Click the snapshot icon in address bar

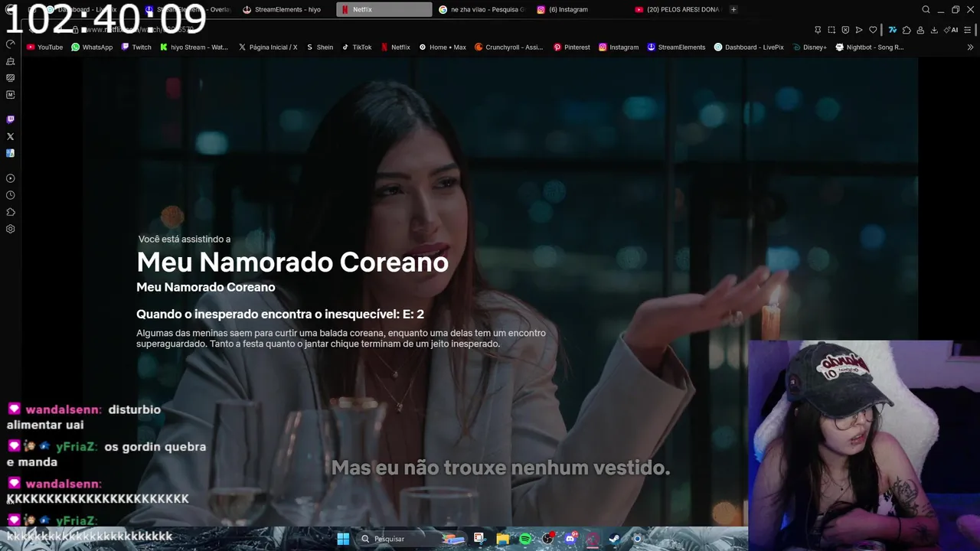pos(831,30)
